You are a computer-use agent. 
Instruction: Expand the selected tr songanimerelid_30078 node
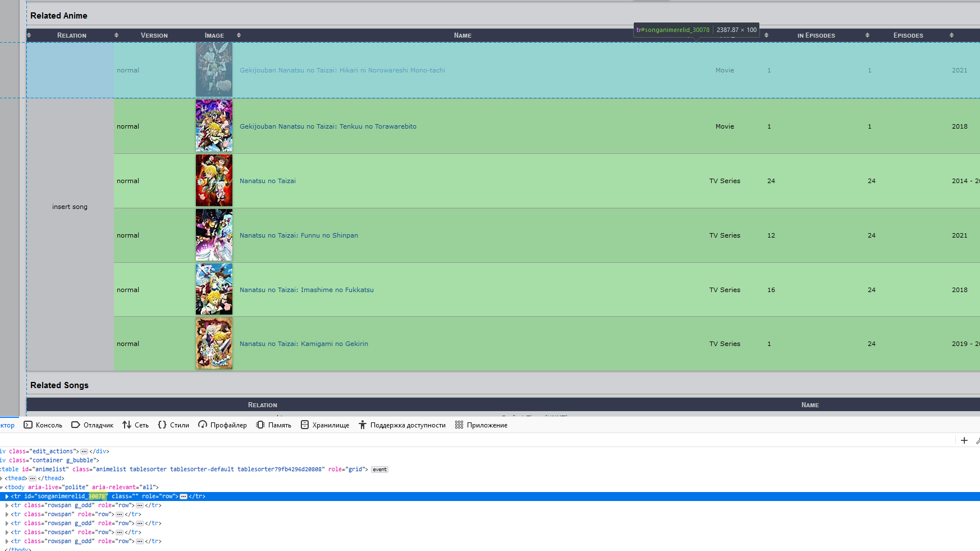click(x=7, y=497)
